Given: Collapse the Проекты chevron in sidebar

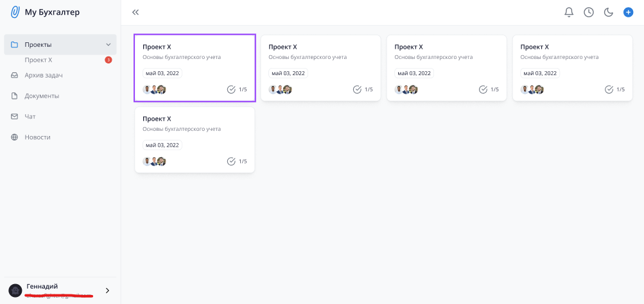Looking at the screenshot, I should [109, 44].
